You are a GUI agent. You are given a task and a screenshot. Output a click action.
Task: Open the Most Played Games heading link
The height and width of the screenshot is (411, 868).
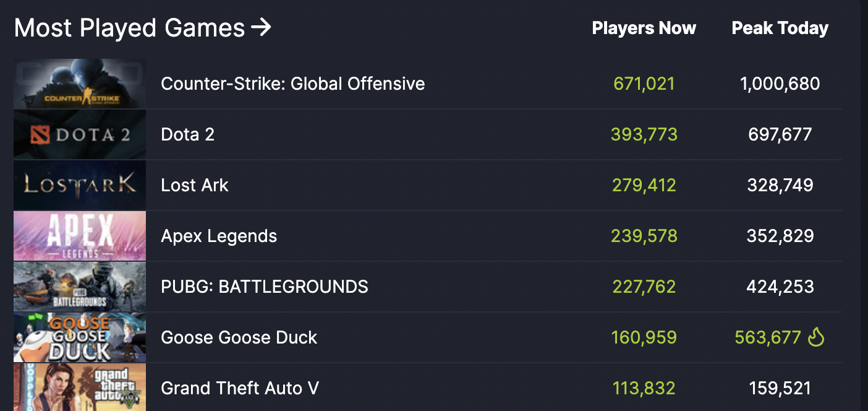click(x=130, y=28)
